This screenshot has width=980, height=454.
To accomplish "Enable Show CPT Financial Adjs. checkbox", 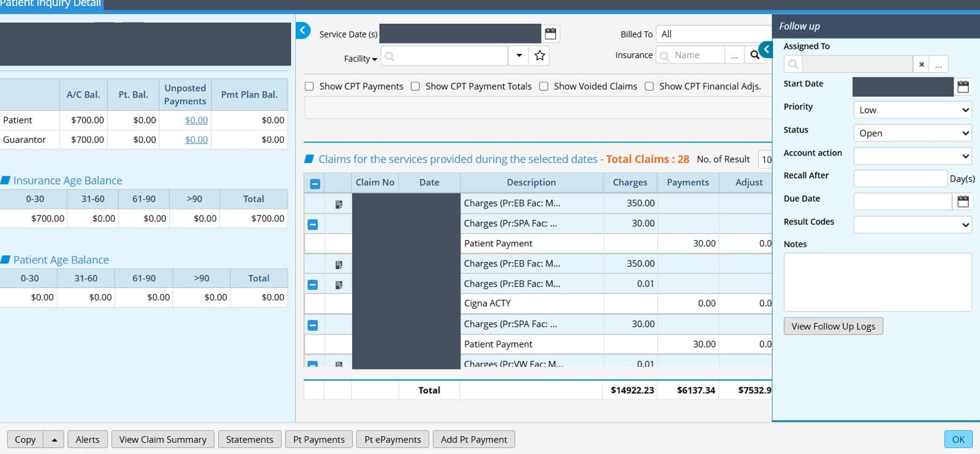I will tap(649, 86).
